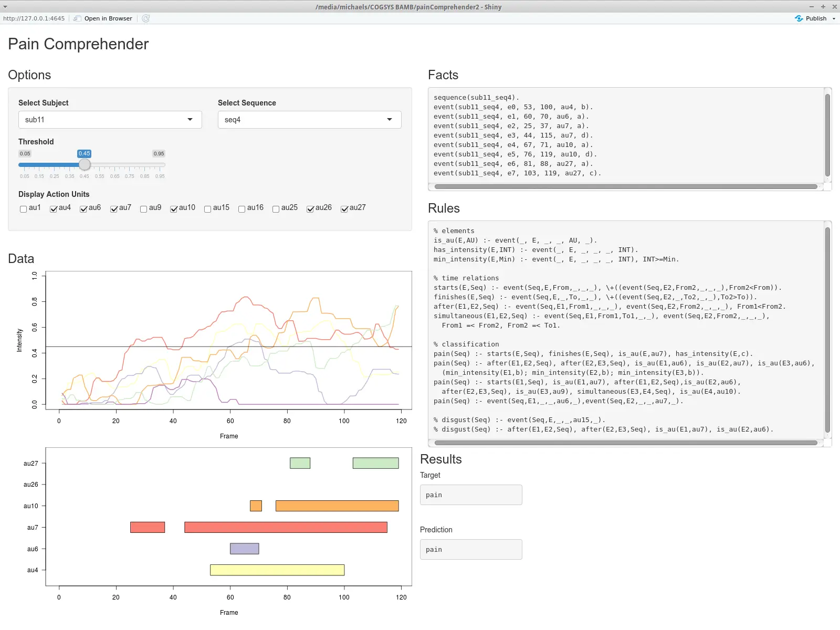Uncheck the au27 checkbox
Screen dimensions: 840x630
click(344, 209)
